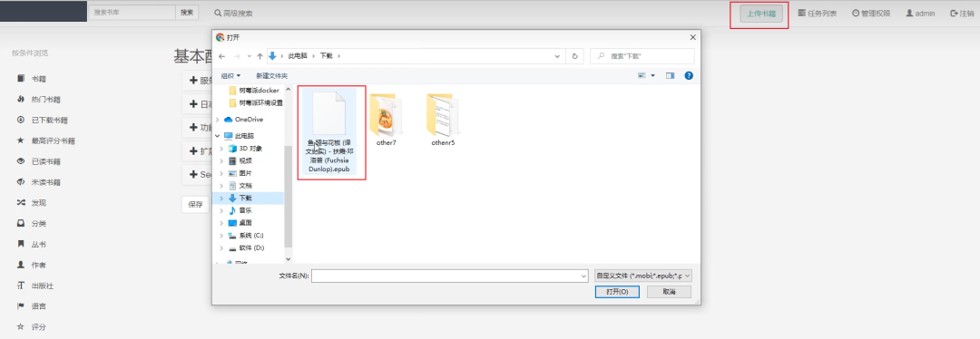Screen dimensions: 980x339
Task: Click the 新建文件夹 button
Action: click(272, 75)
